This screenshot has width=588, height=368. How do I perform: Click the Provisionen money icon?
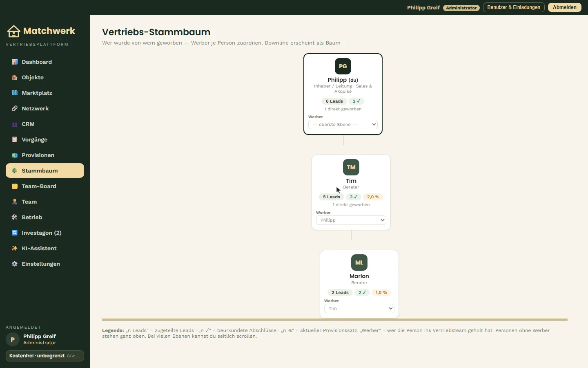pyautogui.click(x=15, y=155)
